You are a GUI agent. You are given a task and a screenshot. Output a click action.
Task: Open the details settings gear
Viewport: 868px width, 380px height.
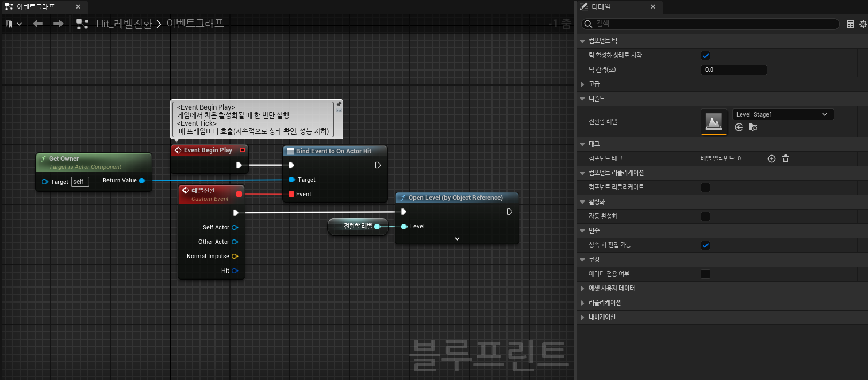coord(863,24)
